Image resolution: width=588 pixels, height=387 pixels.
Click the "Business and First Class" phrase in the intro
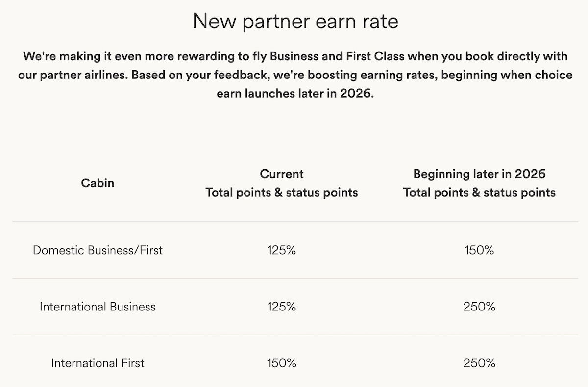point(338,56)
